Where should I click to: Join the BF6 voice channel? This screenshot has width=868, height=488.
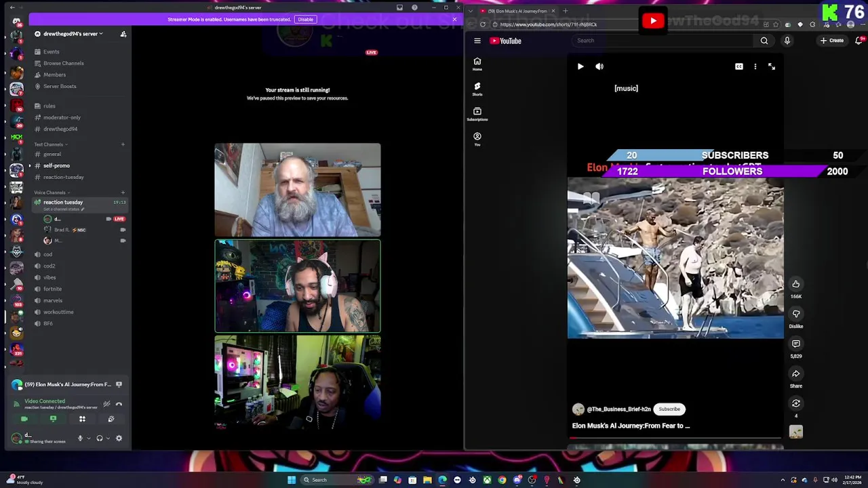[48, 323]
